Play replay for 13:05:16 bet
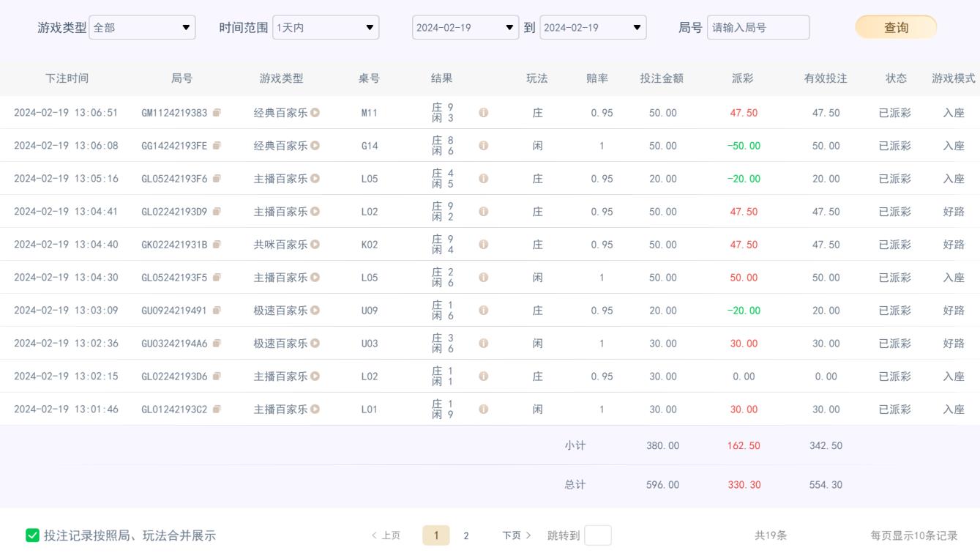Screen dimensions: 980x556 (315, 179)
